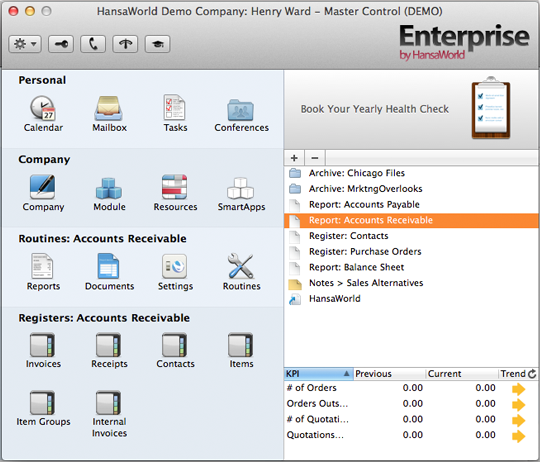Image resolution: width=540 pixels, height=462 pixels.
Task: Click the graduation cap toolbar button
Action: pyautogui.click(x=158, y=44)
